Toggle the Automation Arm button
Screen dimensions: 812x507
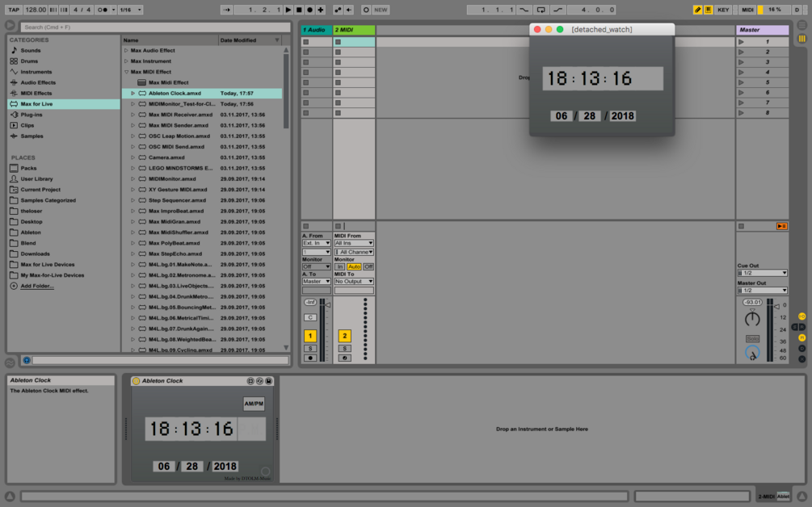click(338, 10)
